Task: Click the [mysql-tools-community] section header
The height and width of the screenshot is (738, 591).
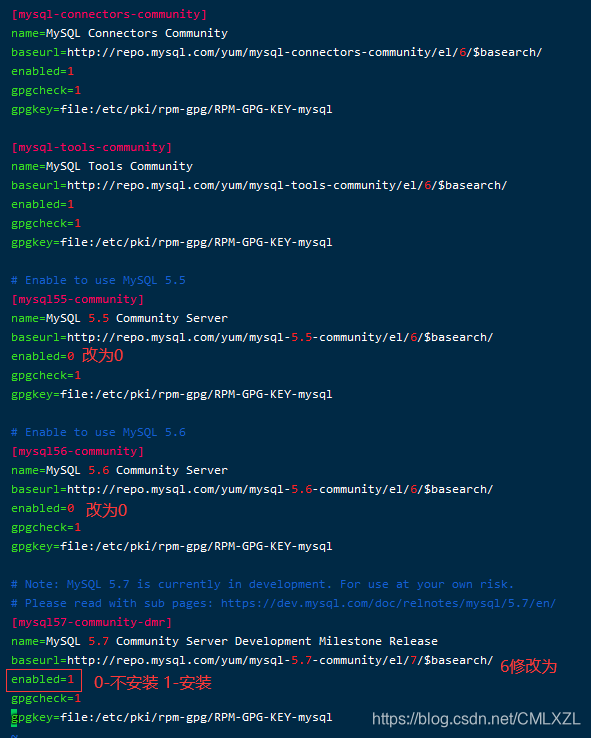Action: (x=91, y=147)
